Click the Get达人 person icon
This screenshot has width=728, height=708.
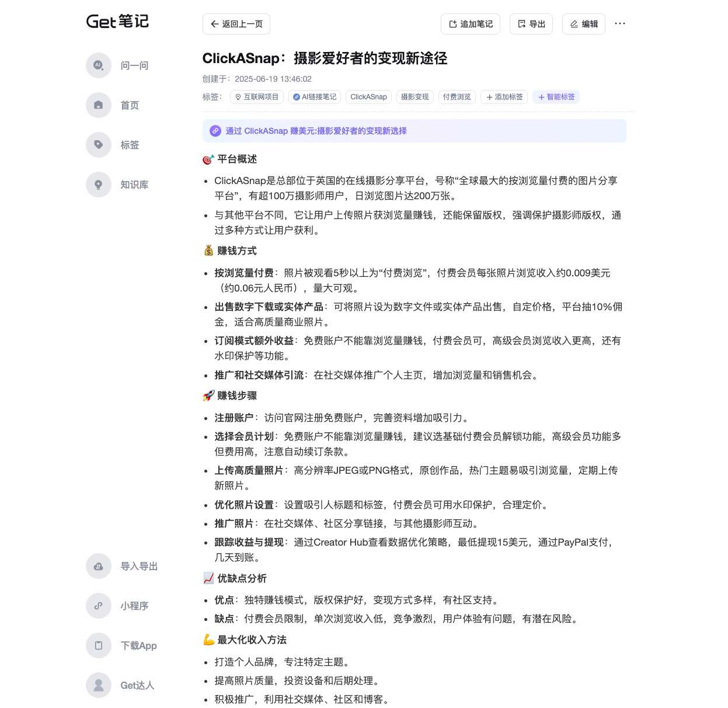[99, 685]
